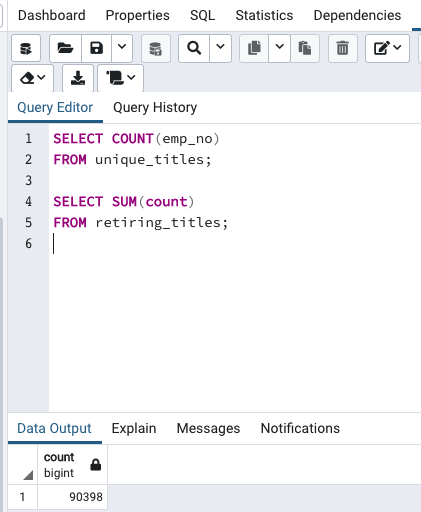Click the SELECT COUNT(emp_no) line
This screenshot has height=512, width=421.
tap(136, 139)
